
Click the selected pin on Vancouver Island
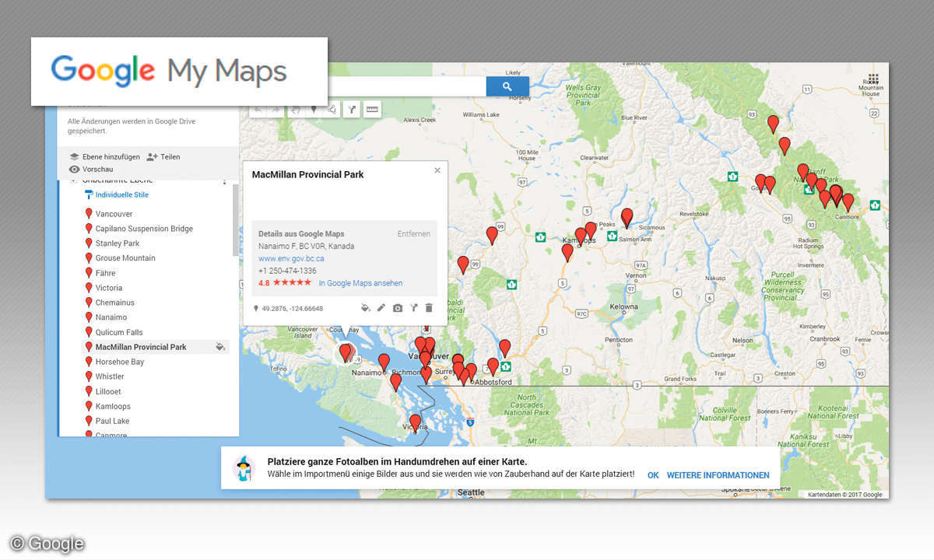[346, 353]
